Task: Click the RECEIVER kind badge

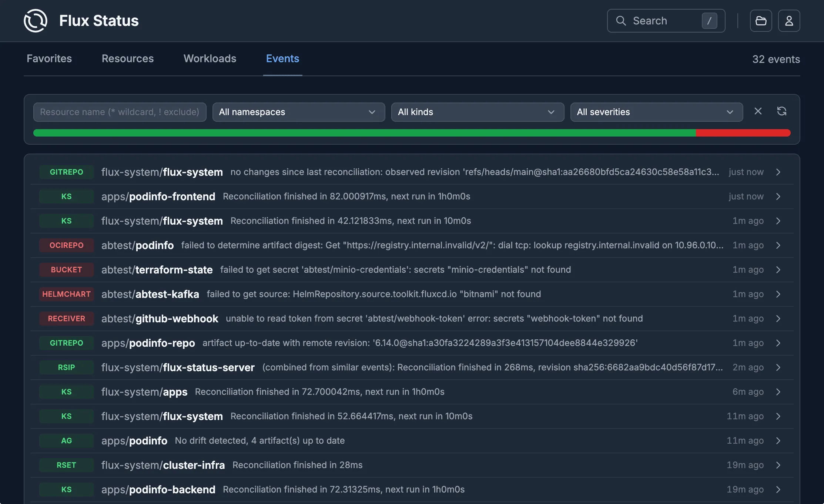Action: 67,319
